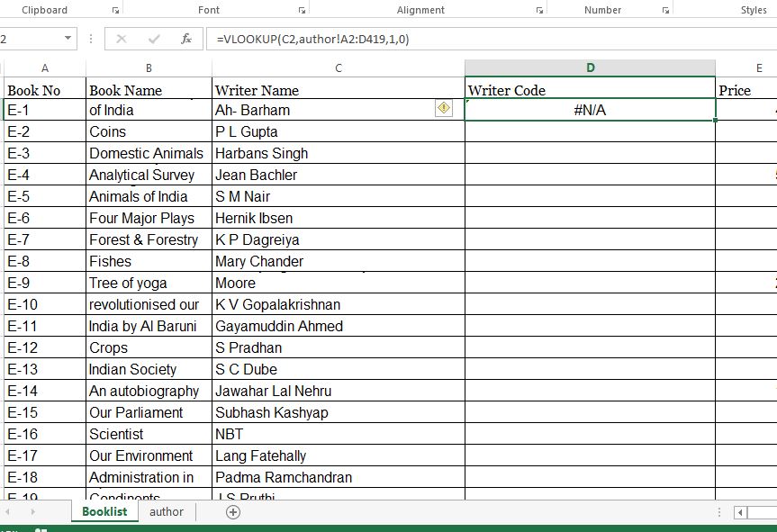Select the E-18 book number cell
777x532 pixels.
click(x=45, y=477)
